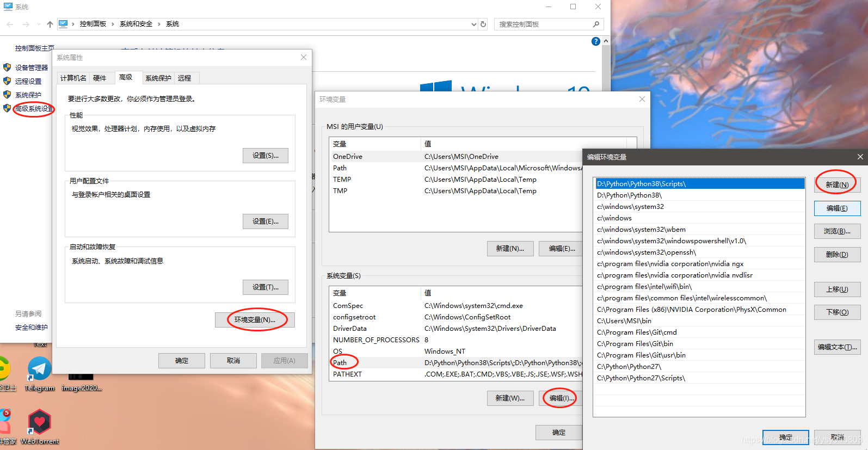Click the user profiles 设置(E) button

[x=266, y=221]
